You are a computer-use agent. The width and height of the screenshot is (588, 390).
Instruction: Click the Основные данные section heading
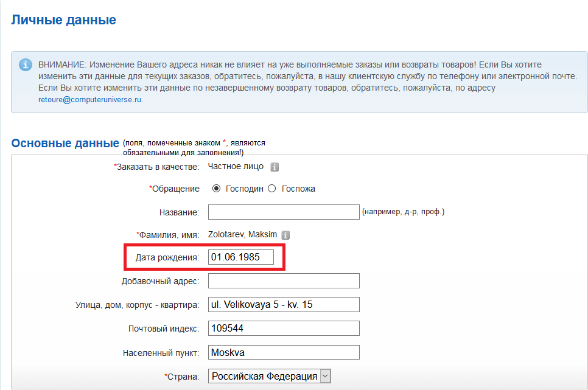65,143
